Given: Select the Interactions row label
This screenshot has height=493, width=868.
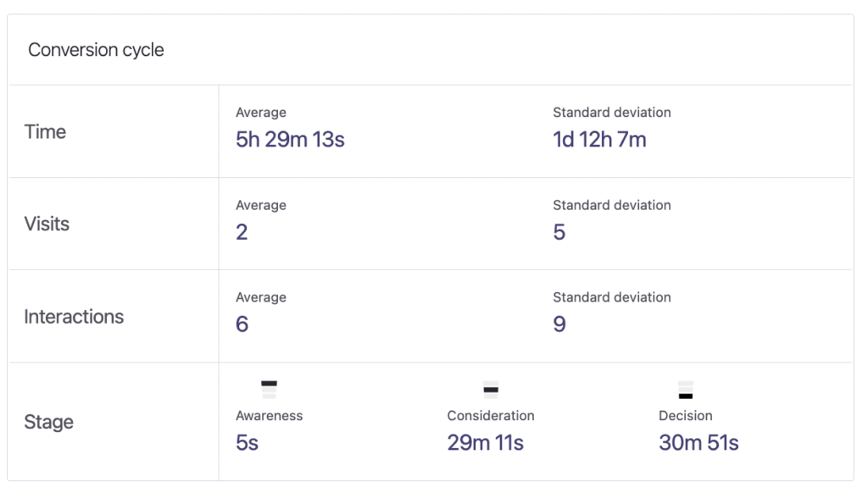Looking at the screenshot, I should pyautogui.click(x=74, y=317).
